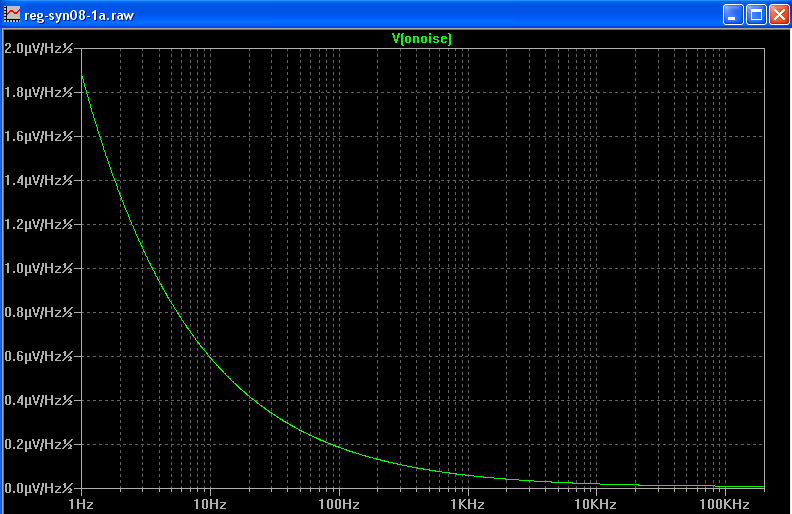Viewport: 792px width, 514px height.
Task: Maximize the plot window
Action: (756, 15)
